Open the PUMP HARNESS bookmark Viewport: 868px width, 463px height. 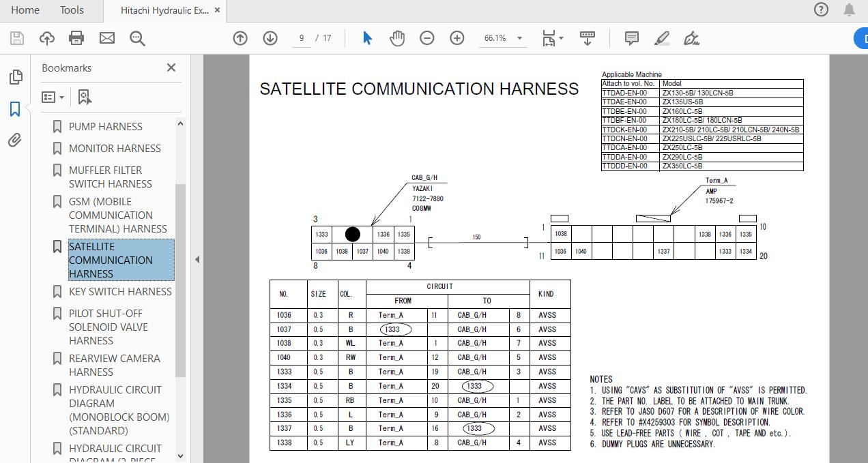click(106, 126)
